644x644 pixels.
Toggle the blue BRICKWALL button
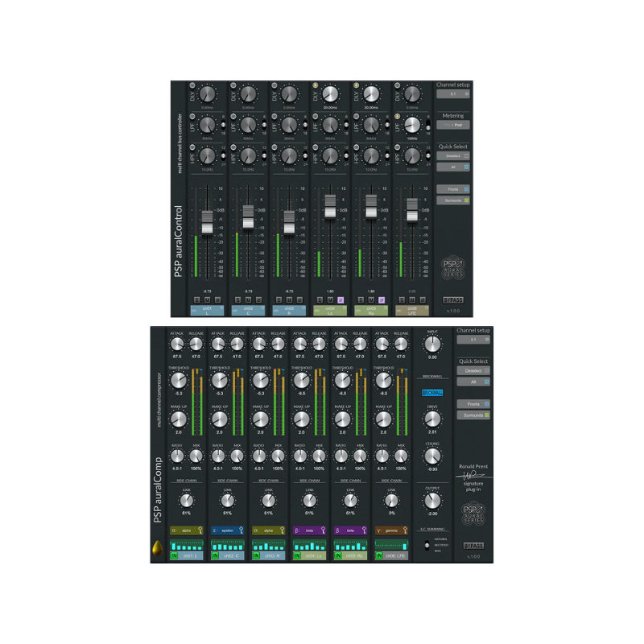point(432,393)
